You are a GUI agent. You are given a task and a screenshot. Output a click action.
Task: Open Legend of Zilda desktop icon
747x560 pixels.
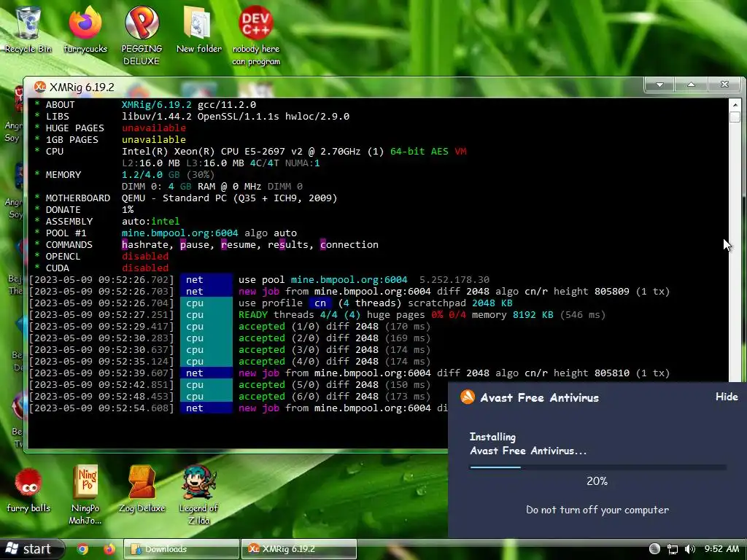click(x=198, y=495)
